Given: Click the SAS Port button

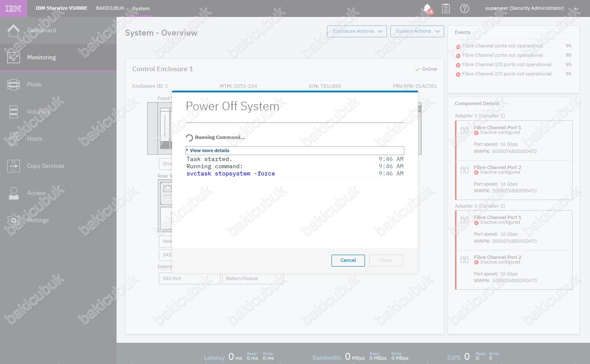Looking at the screenshot, I should 189,278.
